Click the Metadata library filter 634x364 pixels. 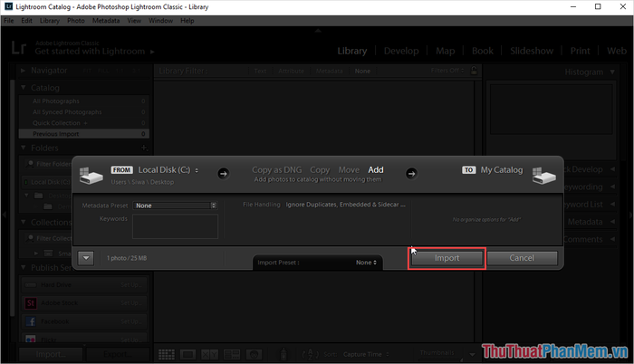pyautogui.click(x=329, y=72)
